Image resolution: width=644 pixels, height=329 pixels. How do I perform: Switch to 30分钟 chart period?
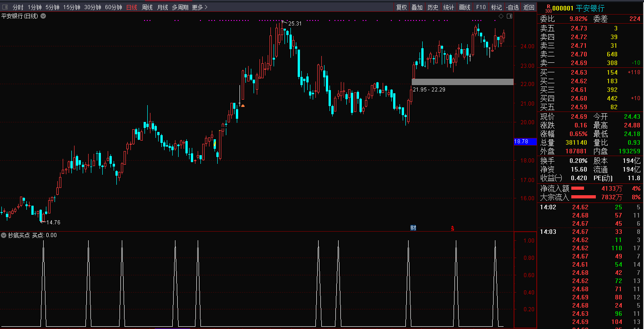[93, 7]
